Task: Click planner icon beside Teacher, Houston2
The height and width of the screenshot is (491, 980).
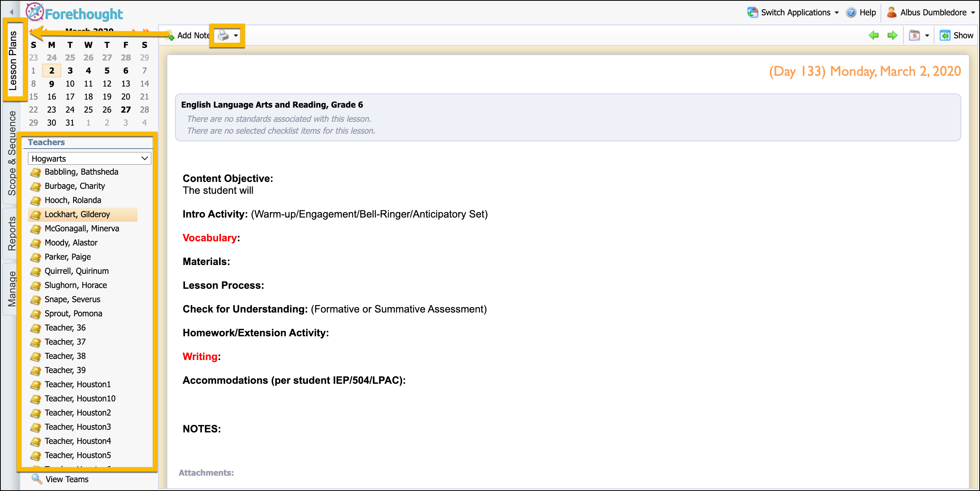Action: (36, 413)
